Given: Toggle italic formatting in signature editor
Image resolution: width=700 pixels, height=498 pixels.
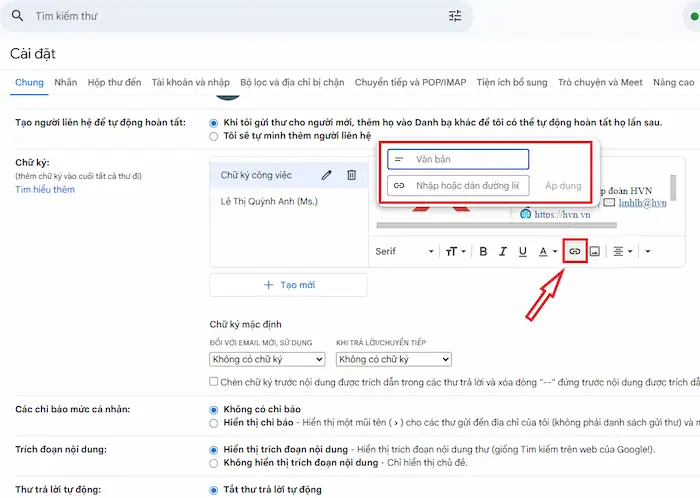Looking at the screenshot, I should pos(503,251).
